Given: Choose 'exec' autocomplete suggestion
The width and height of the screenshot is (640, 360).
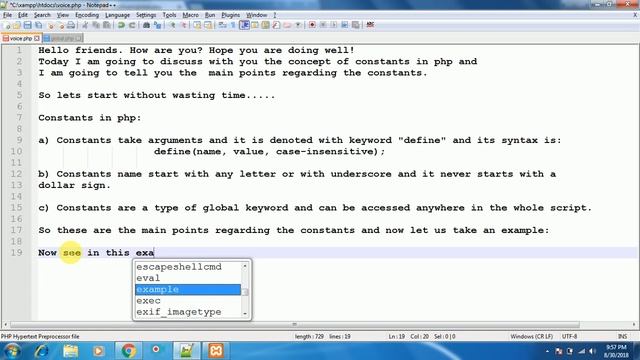Looking at the screenshot, I should click(x=188, y=301).
